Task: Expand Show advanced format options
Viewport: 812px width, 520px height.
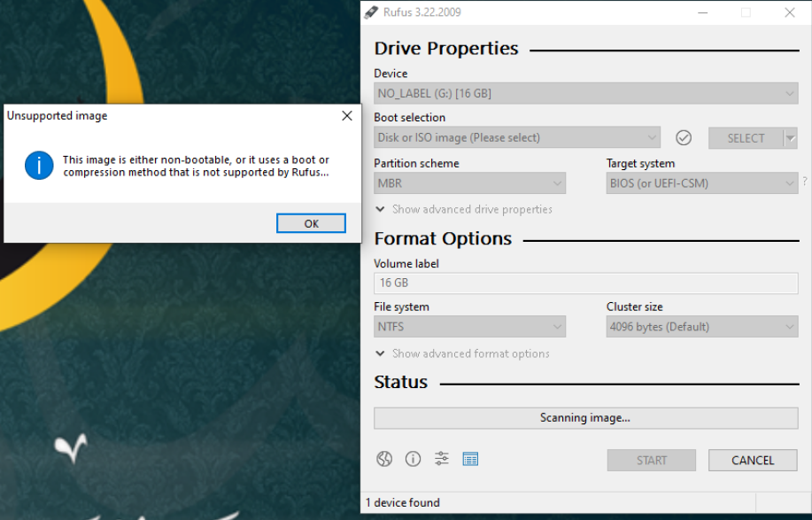Action: point(462,353)
